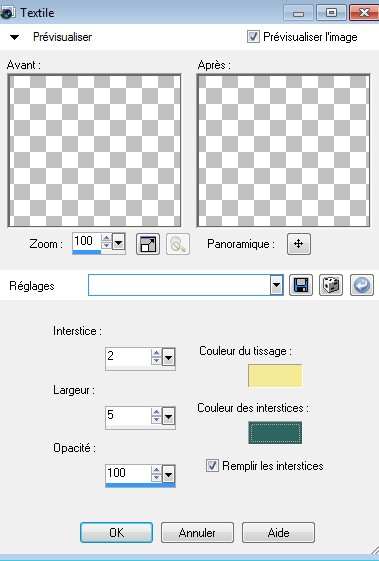Open the Interstice value dropdown arrow
Image resolution: width=379 pixels, height=561 pixels.
[x=168, y=357]
